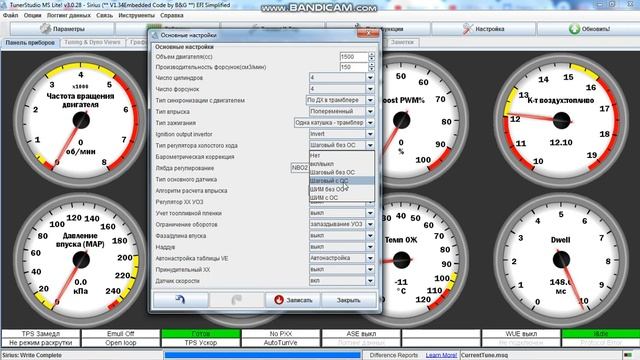Open Автонастройка таблицы VE dropdown
The image size is (640, 360).
pyautogui.click(x=370, y=258)
